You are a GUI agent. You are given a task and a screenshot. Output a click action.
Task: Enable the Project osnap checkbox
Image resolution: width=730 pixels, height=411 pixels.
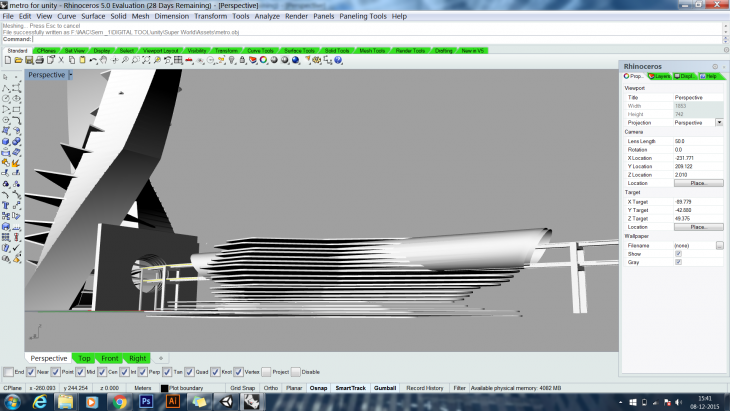click(266, 372)
